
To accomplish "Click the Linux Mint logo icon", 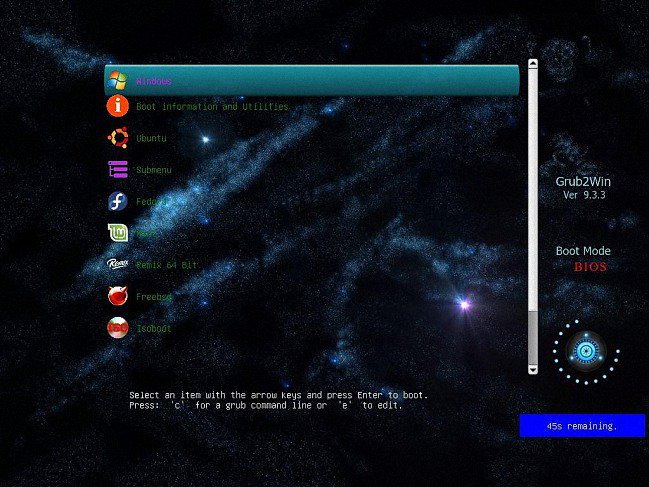I will pyautogui.click(x=118, y=233).
